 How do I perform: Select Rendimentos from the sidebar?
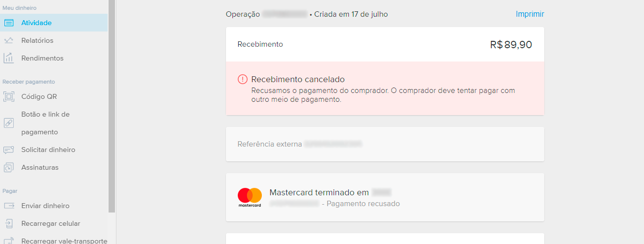coord(42,58)
